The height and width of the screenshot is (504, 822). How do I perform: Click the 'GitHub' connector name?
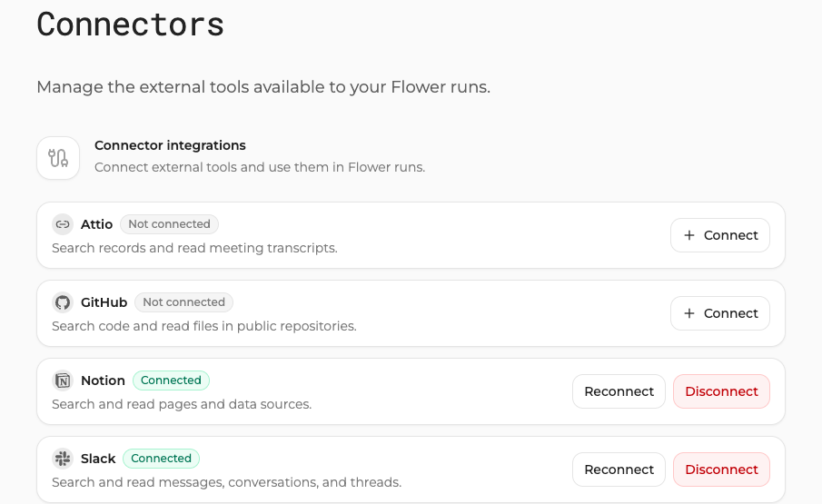[104, 302]
